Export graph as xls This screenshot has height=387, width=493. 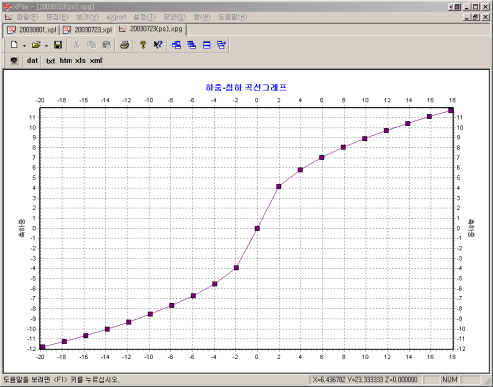pyautogui.click(x=80, y=61)
